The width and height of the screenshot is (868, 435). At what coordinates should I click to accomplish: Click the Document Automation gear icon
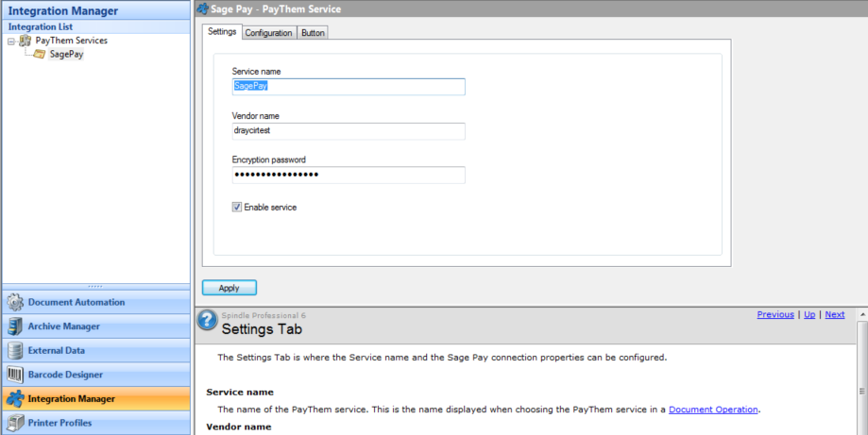(x=15, y=302)
